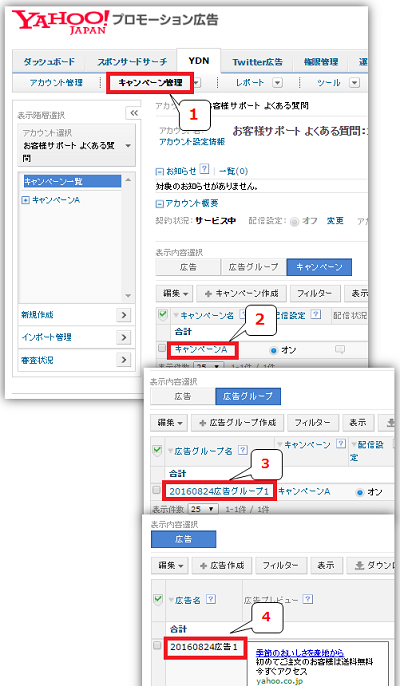The width and height of the screenshot is (400, 686).
Task: Click the help icon beside 広告グループ名
Action: (x=242, y=450)
